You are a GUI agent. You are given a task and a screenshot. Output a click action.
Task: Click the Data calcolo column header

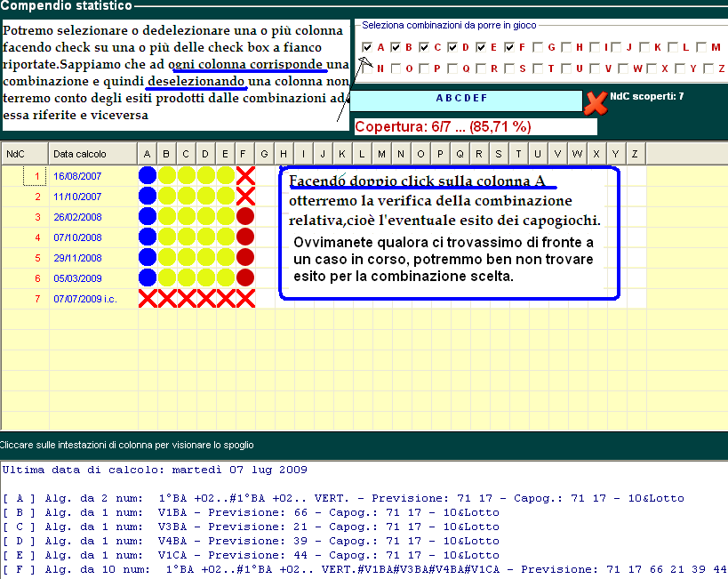(x=92, y=154)
